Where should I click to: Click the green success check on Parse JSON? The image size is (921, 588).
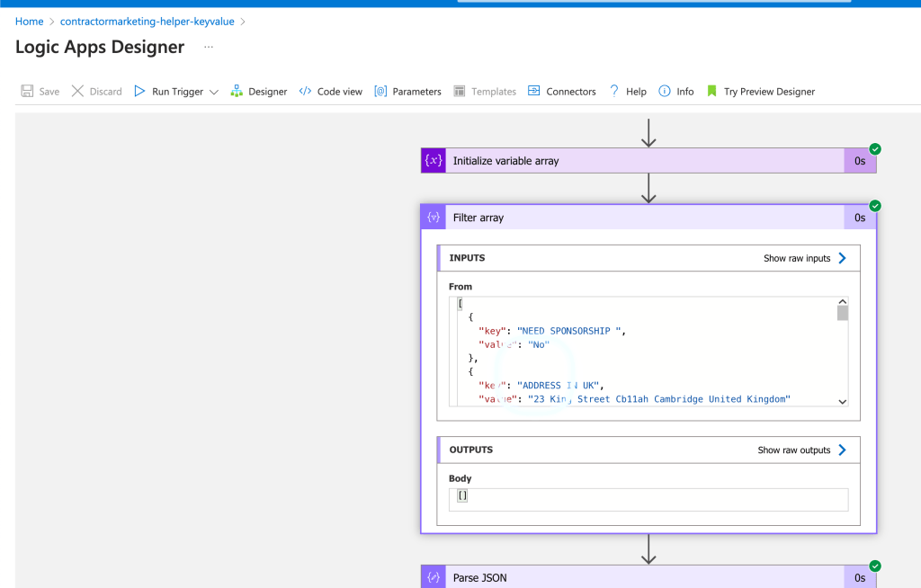click(875, 566)
